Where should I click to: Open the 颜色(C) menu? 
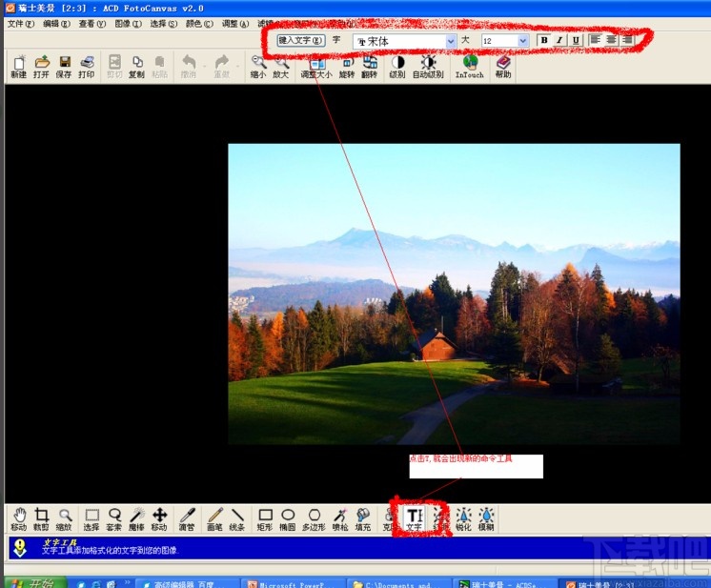(x=199, y=24)
